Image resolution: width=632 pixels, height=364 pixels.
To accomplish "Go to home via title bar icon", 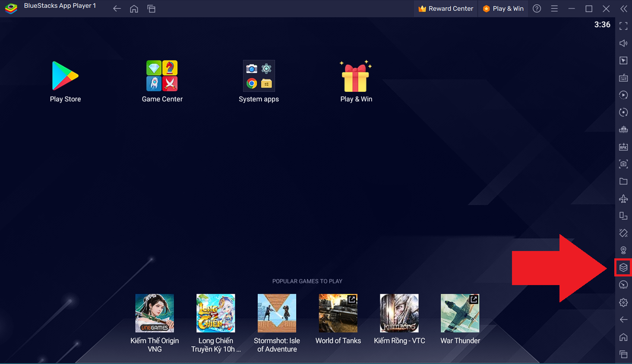I will point(134,9).
